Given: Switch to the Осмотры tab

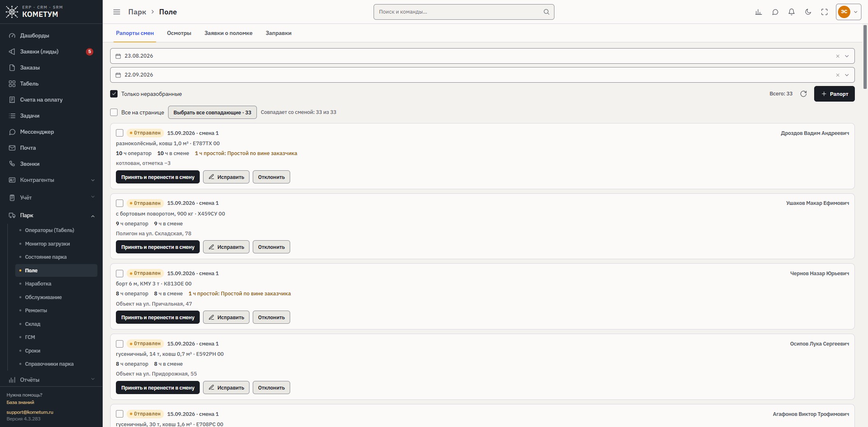Looking at the screenshot, I should click(x=179, y=33).
